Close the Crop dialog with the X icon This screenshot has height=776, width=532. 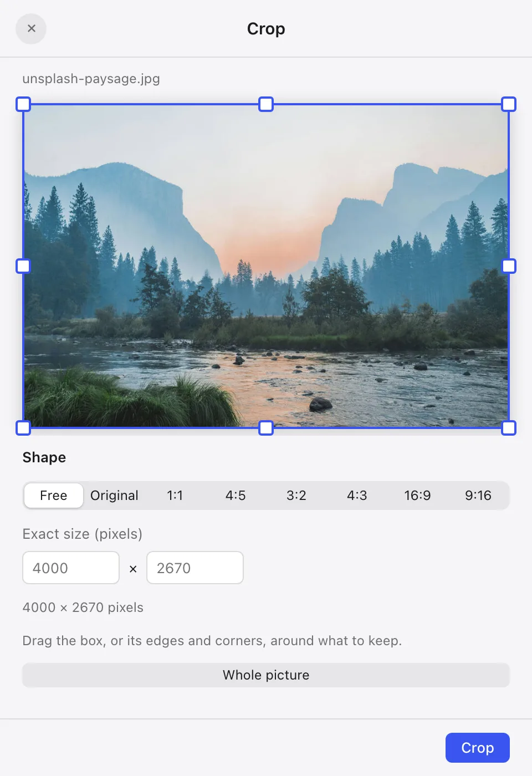pyautogui.click(x=31, y=28)
